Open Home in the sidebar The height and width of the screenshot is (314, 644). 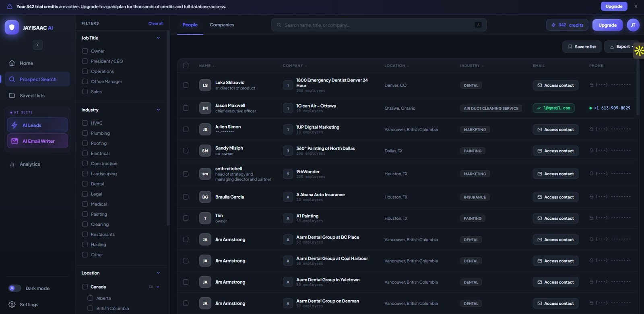click(x=37, y=63)
